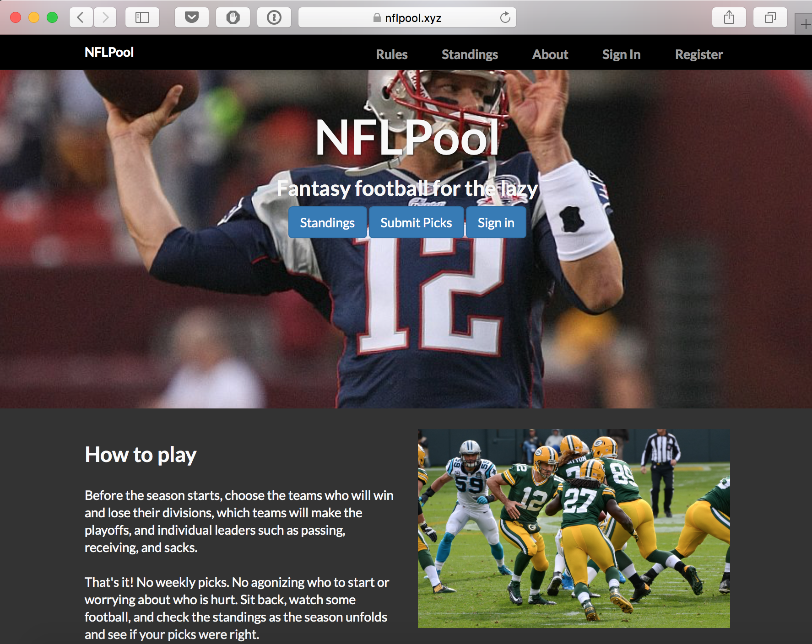Open the 1Password extension icon
Screen dimensions: 812x644
(274, 17)
